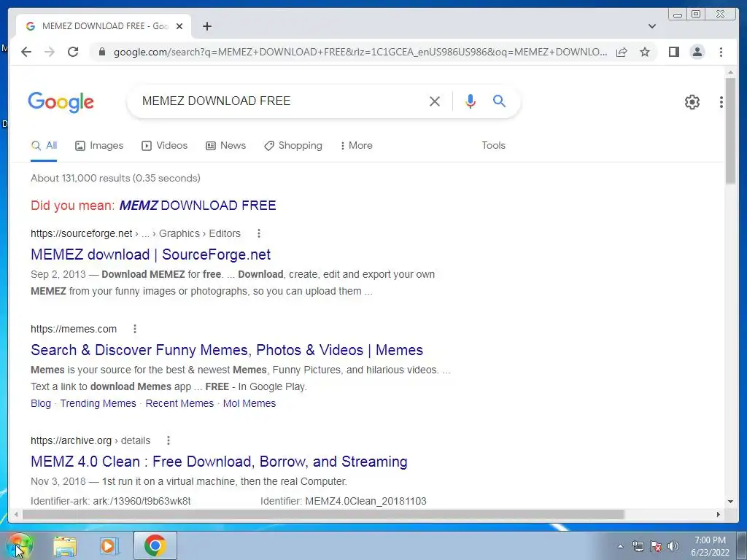The width and height of the screenshot is (747, 560).
Task: Open the Blog sitelink
Action: pos(41,403)
